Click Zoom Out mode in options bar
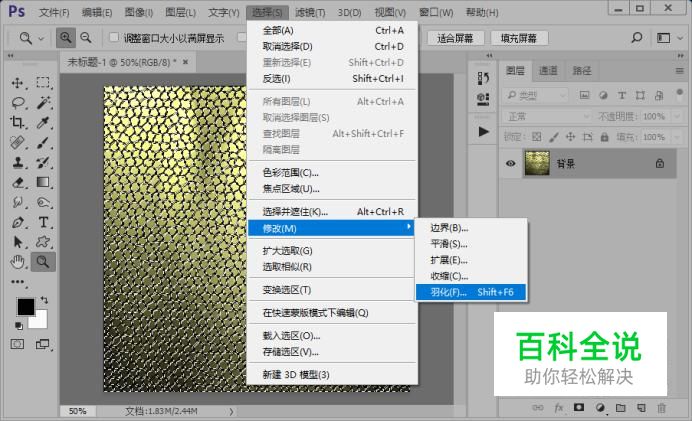This screenshot has height=421, width=692. point(86,38)
